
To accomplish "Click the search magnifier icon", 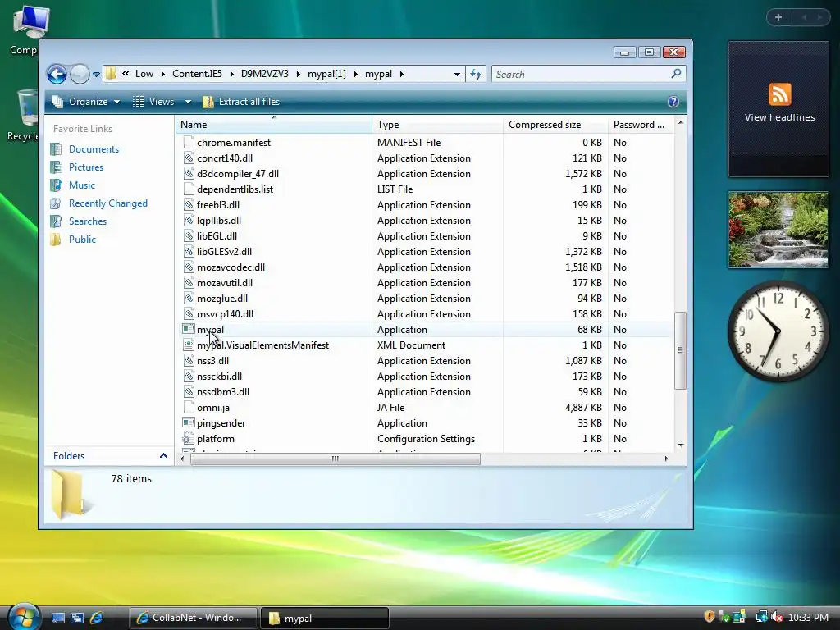I will [676, 73].
